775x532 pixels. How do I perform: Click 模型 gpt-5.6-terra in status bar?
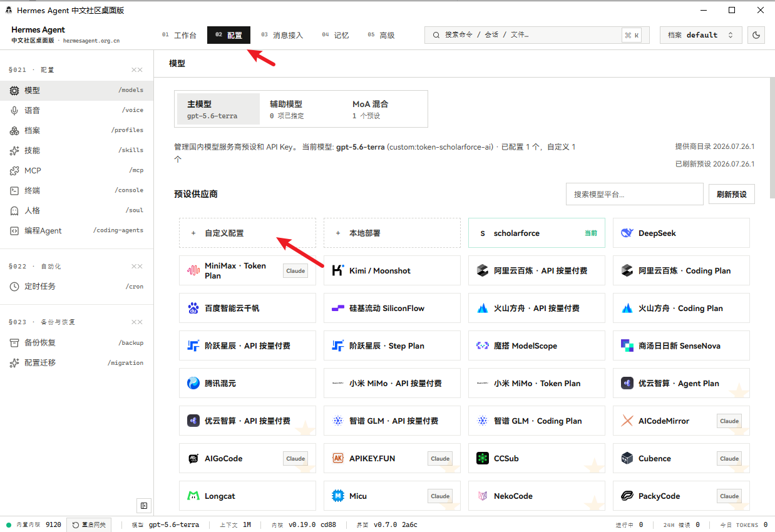coord(165,524)
